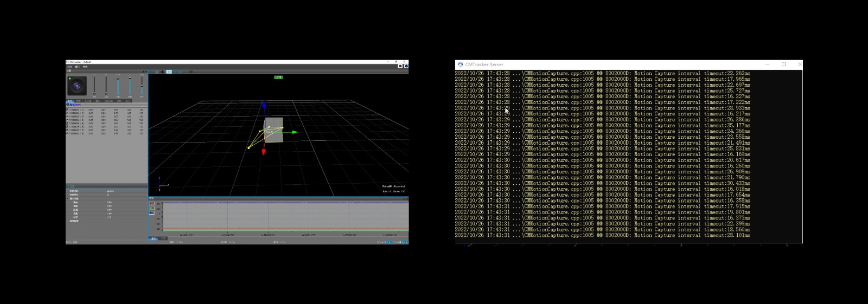Click the camera lens thumbnail in CMTracker

[77, 86]
